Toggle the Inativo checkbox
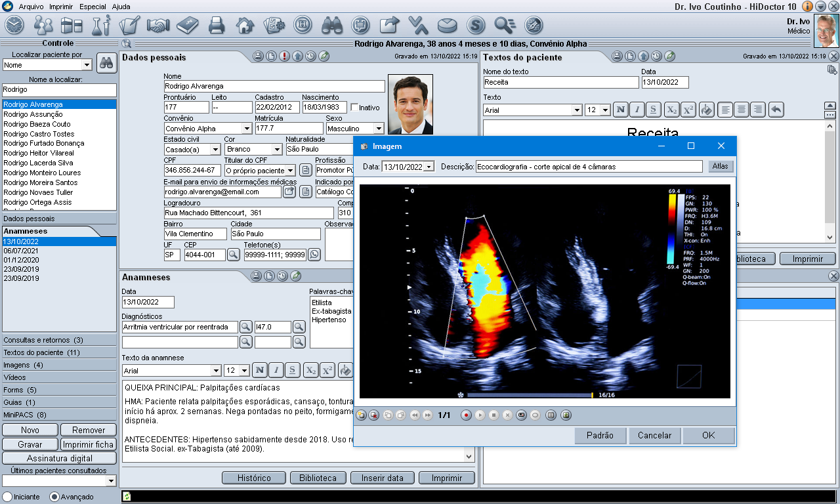Image resolution: width=840 pixels, height=504 pixels. click(355, 107)
